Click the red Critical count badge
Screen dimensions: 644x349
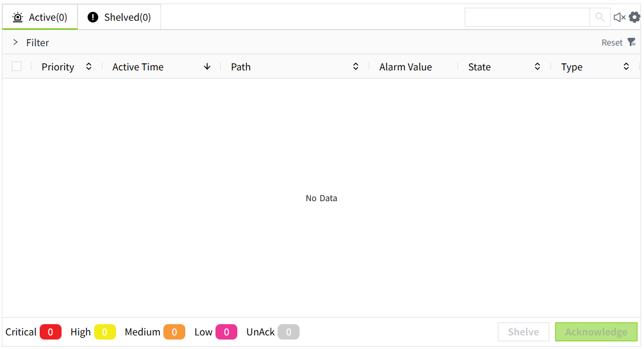pos(50,332)
